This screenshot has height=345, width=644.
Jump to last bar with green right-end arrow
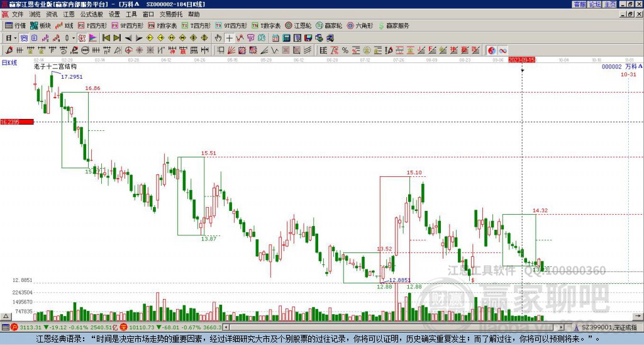[x=117, y=38]
